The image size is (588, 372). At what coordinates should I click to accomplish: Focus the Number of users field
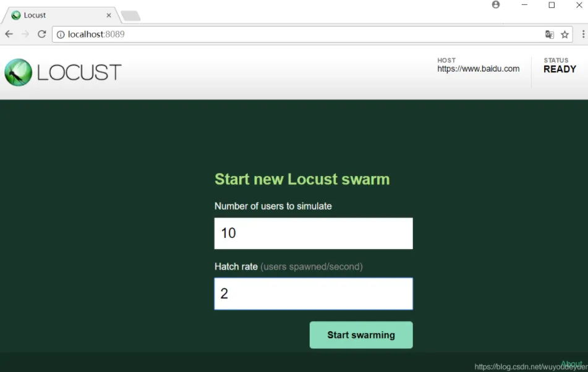(313, 234)
